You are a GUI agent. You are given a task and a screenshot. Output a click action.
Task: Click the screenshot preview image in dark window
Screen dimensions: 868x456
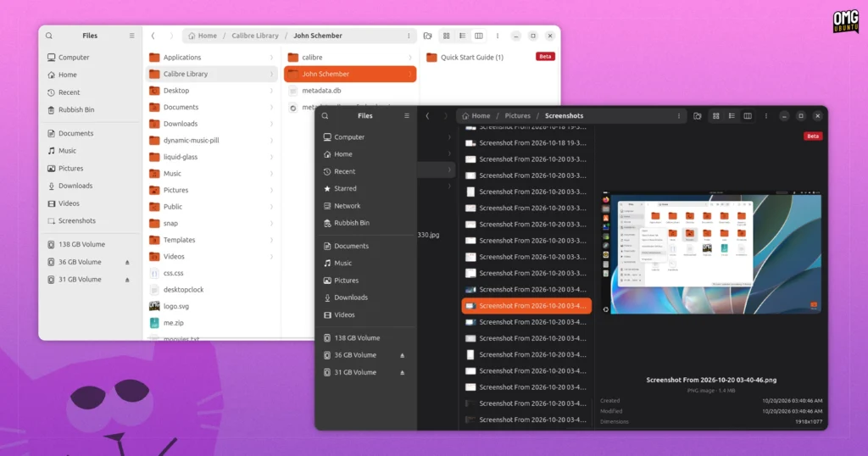tap(711, 253)
